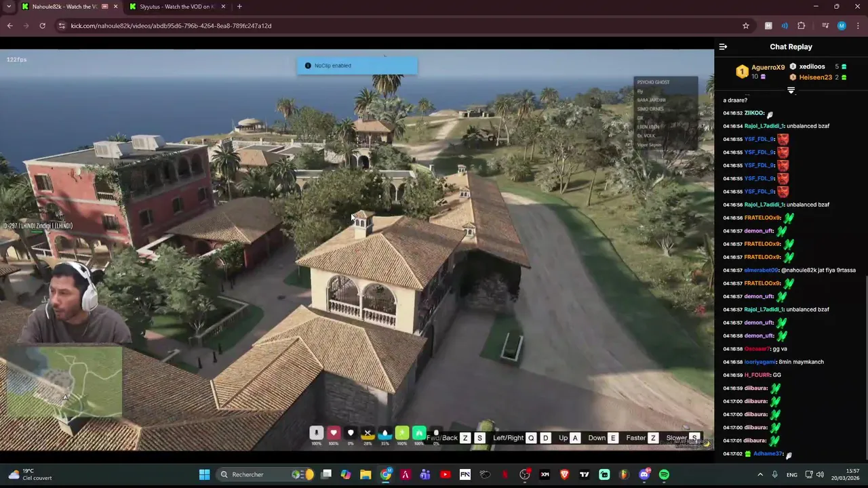
Task: Open the media control toolbar button
Action: 825,26
